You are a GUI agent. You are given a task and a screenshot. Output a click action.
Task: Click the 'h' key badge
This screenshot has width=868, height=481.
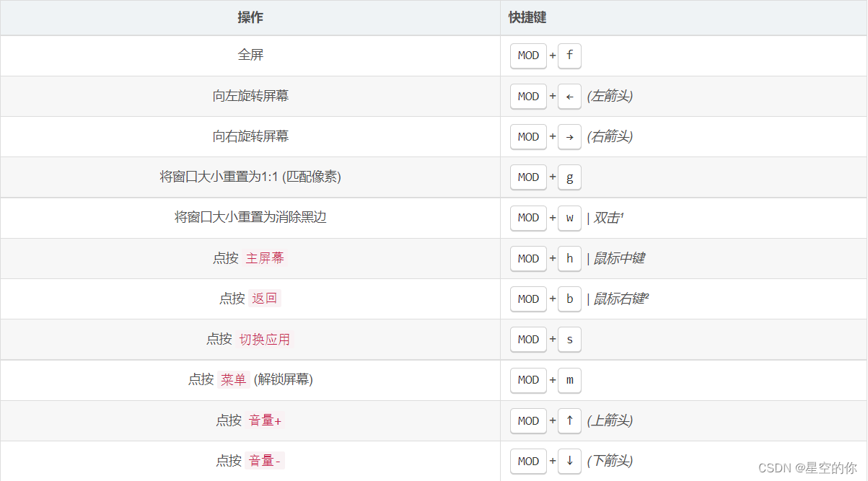click(x=569, y=258)
